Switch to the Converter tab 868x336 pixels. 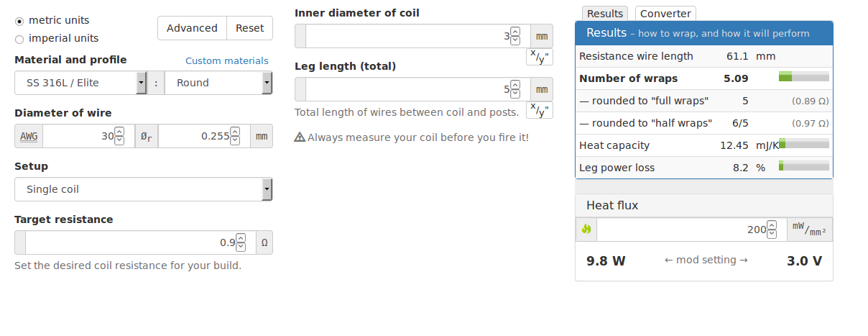click(x=665, y=14)
